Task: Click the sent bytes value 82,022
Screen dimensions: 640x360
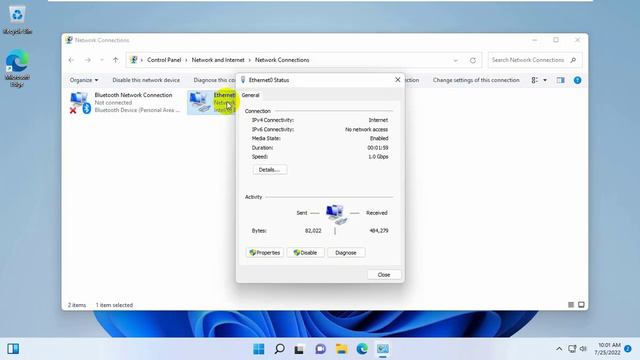Action: click(x=313, y=231)
